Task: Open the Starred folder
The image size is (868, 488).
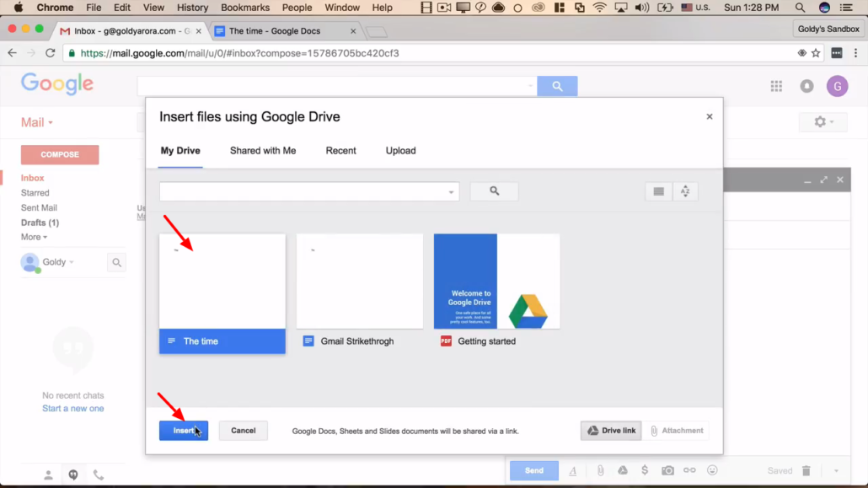Action: (35, 193)
